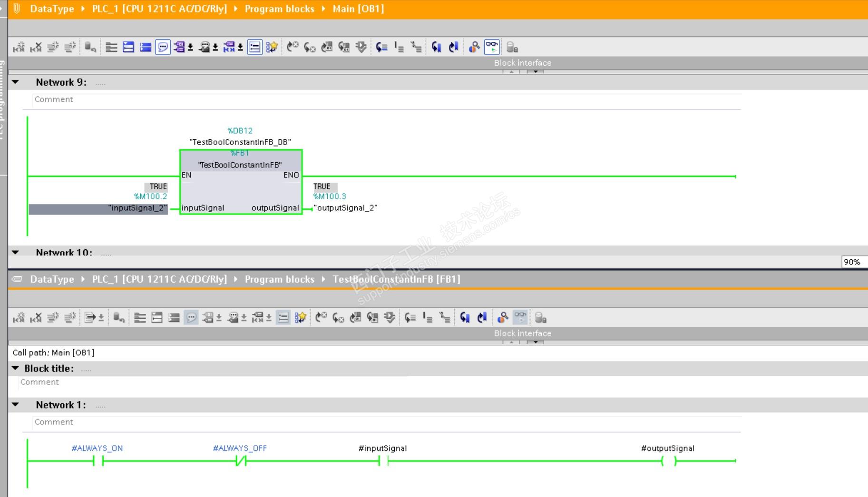Screen dimensions: 868x497
Task: Click the database-lock icon in Main toolbar
Action: tap(512, 47)
